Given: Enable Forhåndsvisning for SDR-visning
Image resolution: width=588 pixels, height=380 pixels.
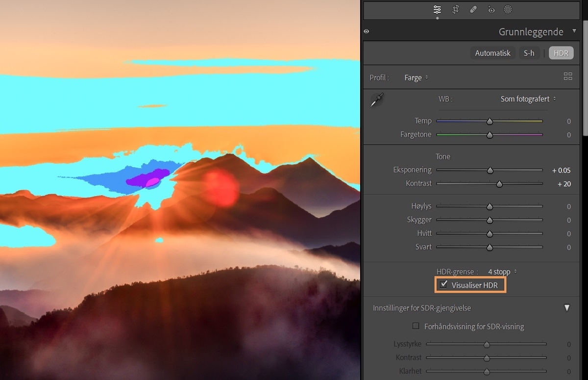Looking at the screenshot, I should 416,326.
